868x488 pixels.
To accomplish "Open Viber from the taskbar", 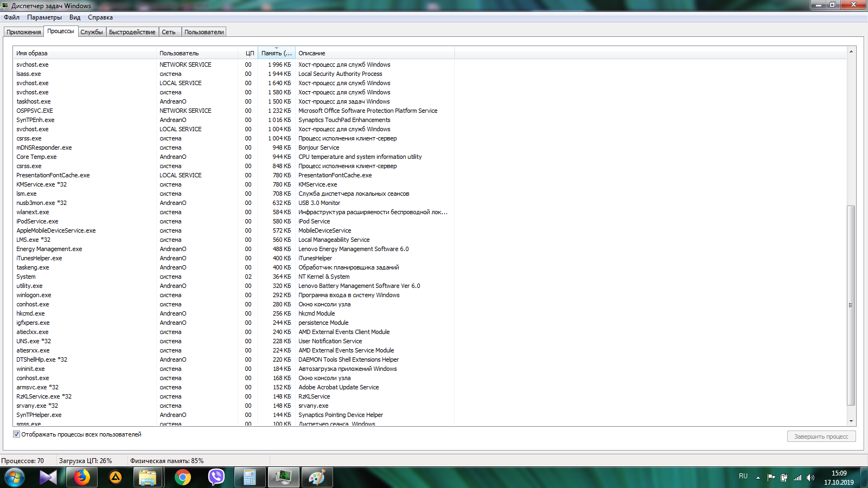I will click(216, 478).
